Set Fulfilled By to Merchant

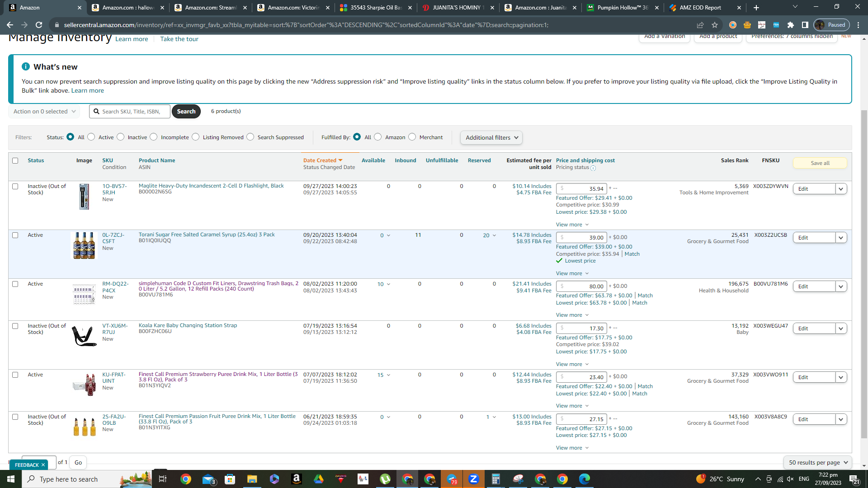[412, 137]
